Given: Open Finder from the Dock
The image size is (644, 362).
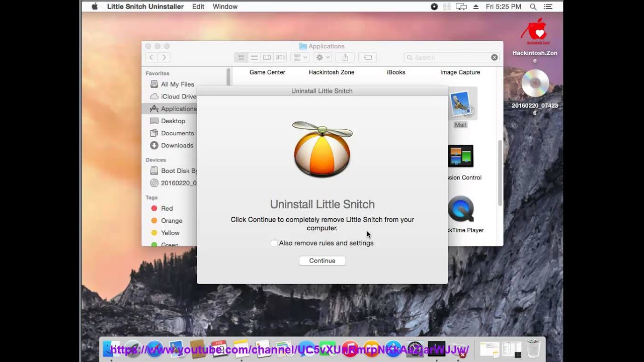Looking at the screenshot, I should pos(110,348).
